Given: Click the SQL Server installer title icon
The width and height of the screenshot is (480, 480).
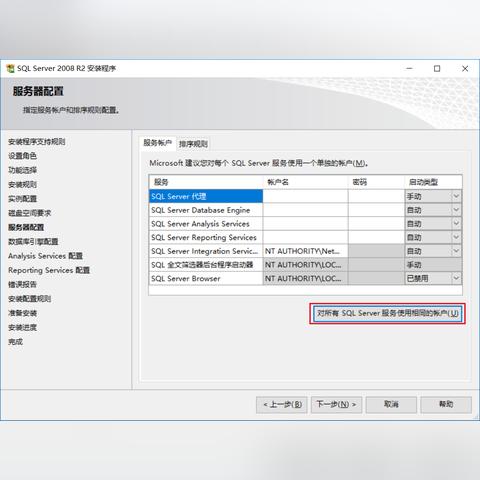Looking at the screenshot, I should click(11, 68).
